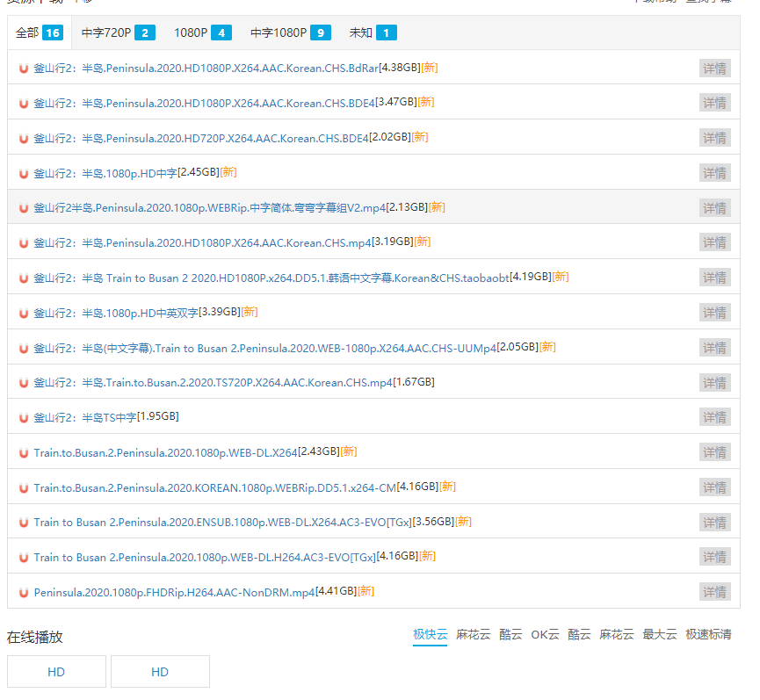The width and height of the screenshot is (760, 700).
Task: Open 详情 for 1080p.HD中字 2.45GB row
Action: click(x=714, y=173)
